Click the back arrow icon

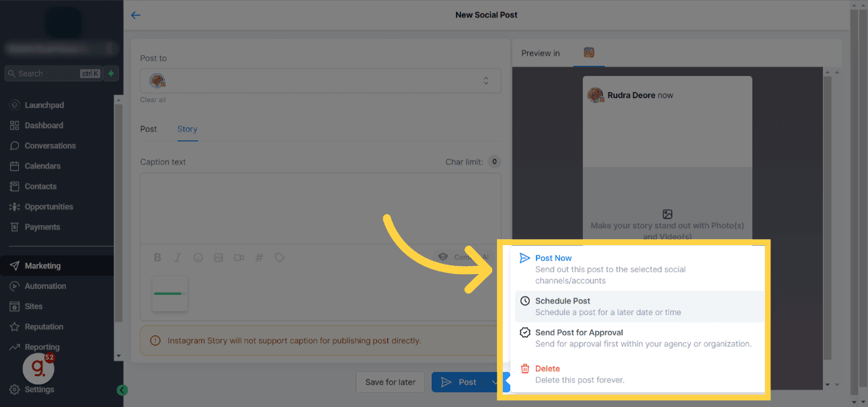point(136,15)
